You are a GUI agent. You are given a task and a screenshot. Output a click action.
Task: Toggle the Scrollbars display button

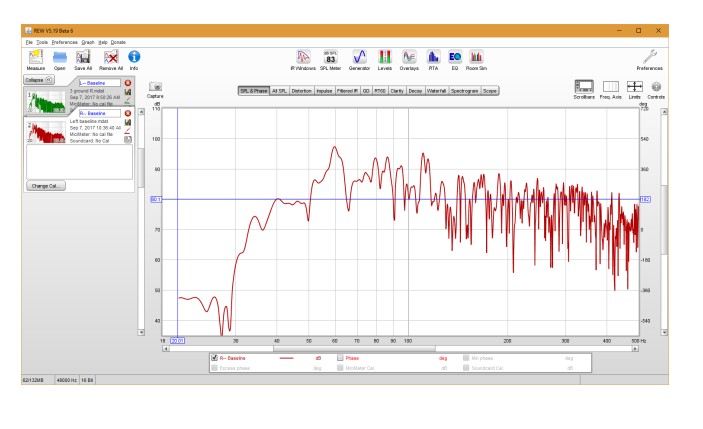pos(584,89)
